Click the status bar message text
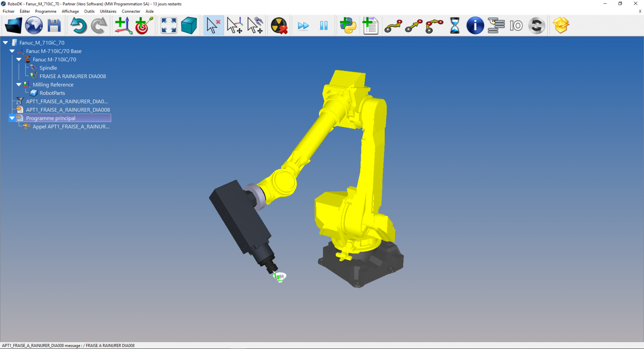This screenshot has width=644, height=349. click(x=68, y=346)
